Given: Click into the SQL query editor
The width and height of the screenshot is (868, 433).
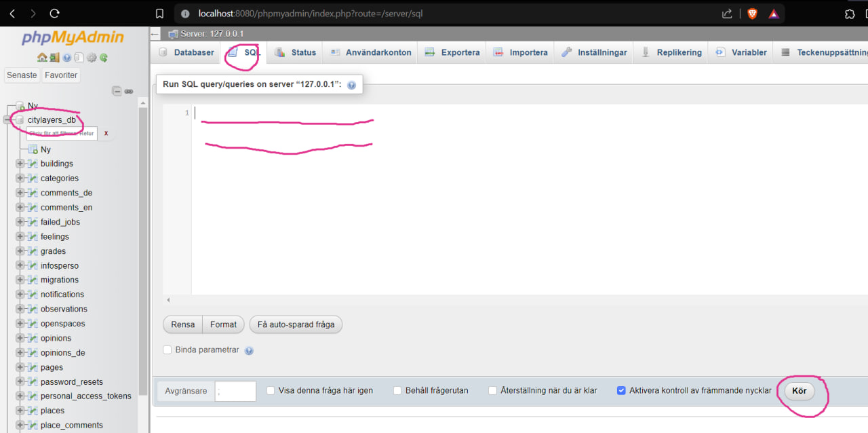Looking at the screenshot, I should 529,200.
